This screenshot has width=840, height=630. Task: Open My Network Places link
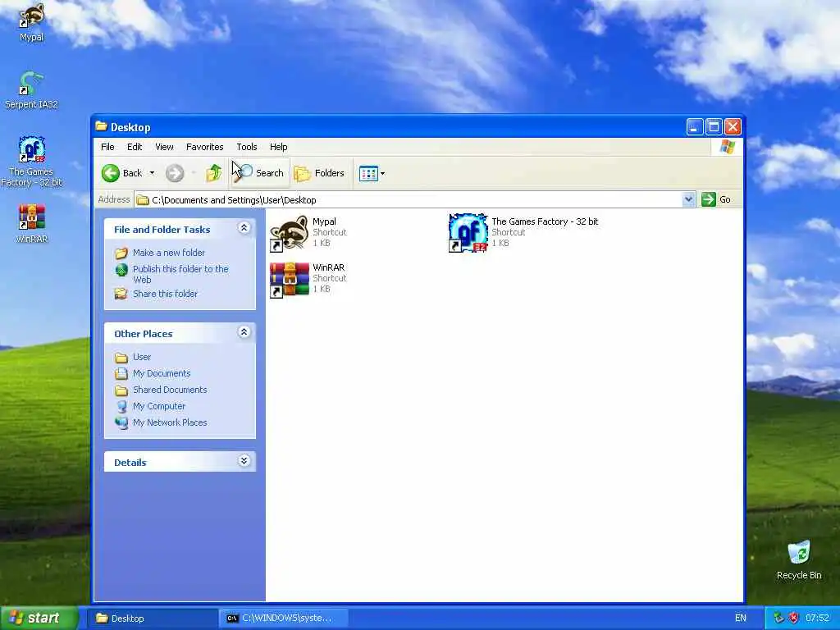click(170, 422)
